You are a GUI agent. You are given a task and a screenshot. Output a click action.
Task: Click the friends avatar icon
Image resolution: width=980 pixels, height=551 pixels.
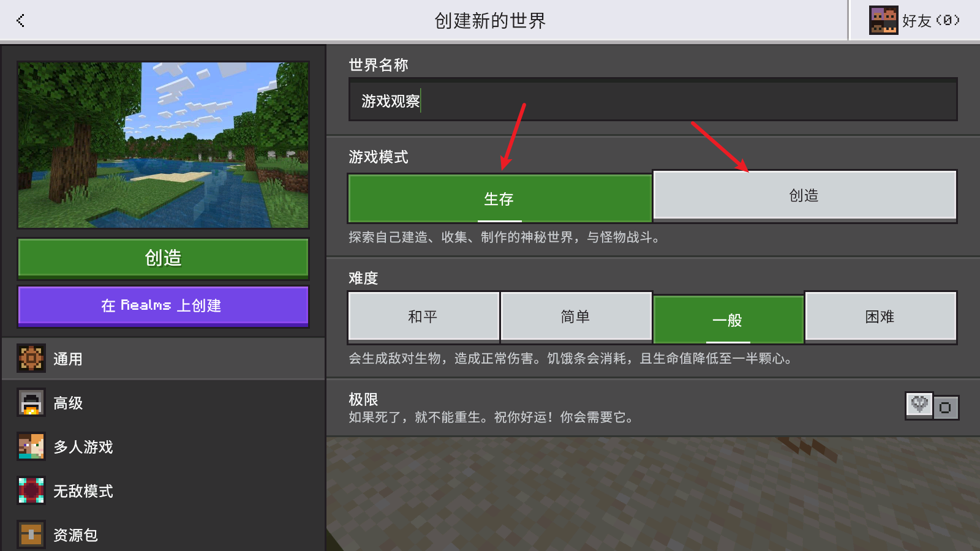click(x=883, y=21)
